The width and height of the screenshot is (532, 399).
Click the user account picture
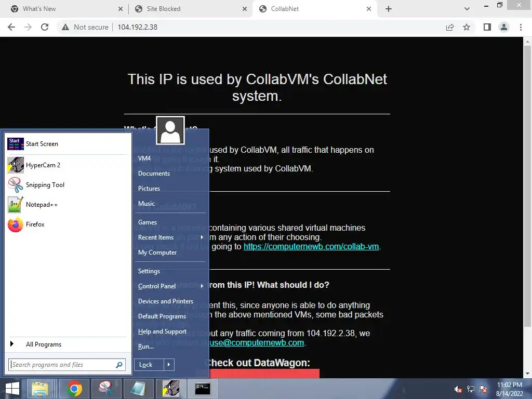(170, 130)
